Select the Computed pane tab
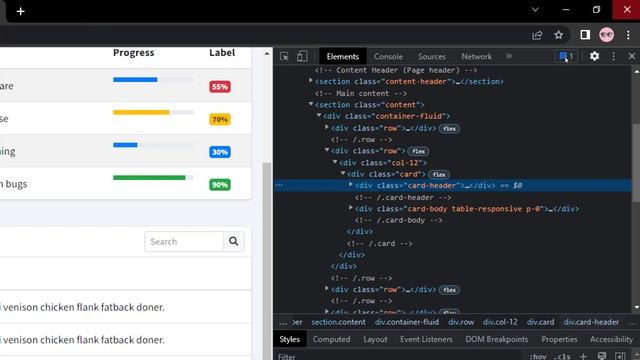The height and width of the screenshot is (360, 640). [x=331, y=339]
